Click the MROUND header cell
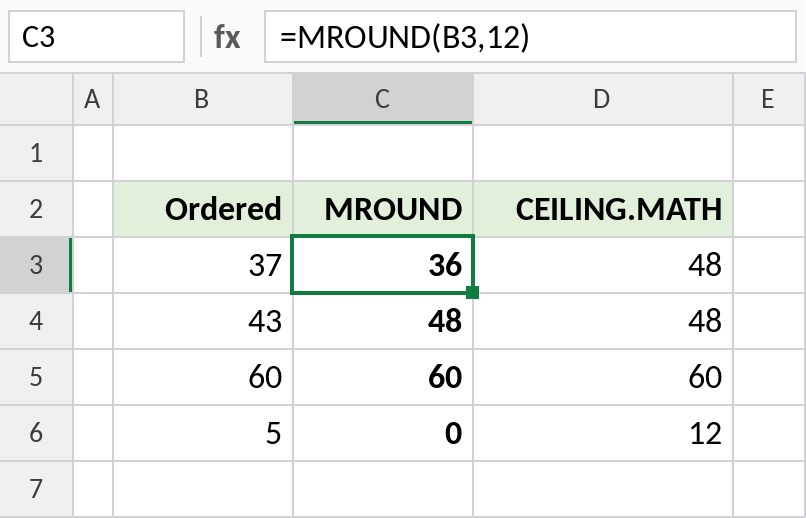Image resolution: width=806 pixels, height=518 pixels. (x=383, y=209)
